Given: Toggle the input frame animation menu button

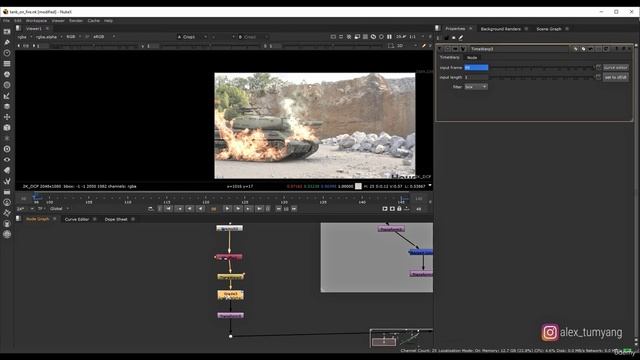Looking at the screenshot, I should (x=598, y=67).
